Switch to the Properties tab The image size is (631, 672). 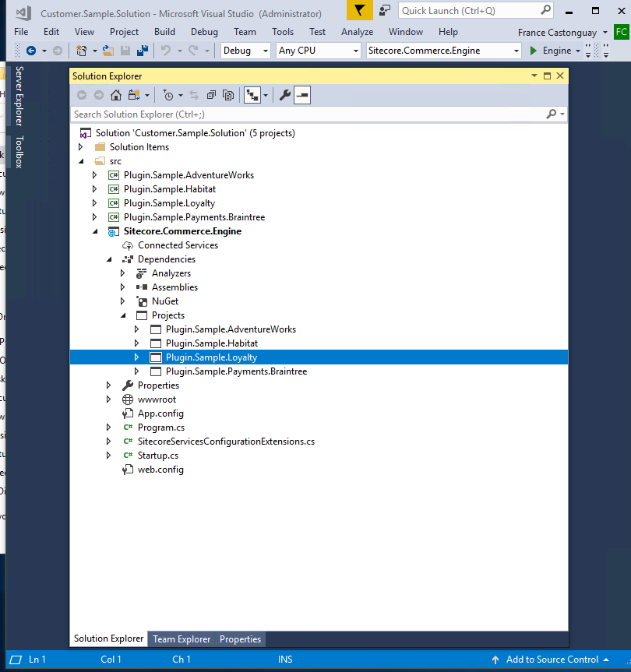point(240,639)
